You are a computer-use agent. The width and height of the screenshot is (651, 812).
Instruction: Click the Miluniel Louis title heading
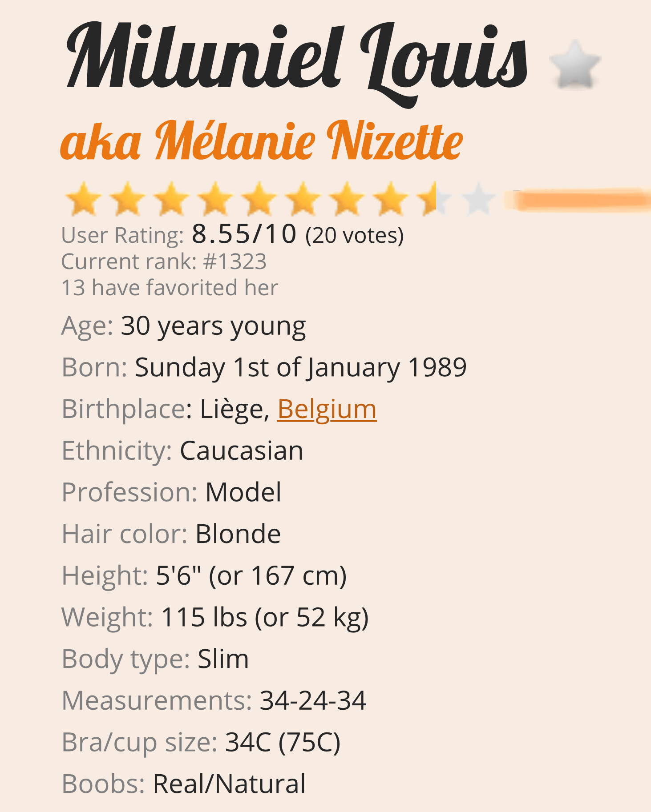(297, 62)
